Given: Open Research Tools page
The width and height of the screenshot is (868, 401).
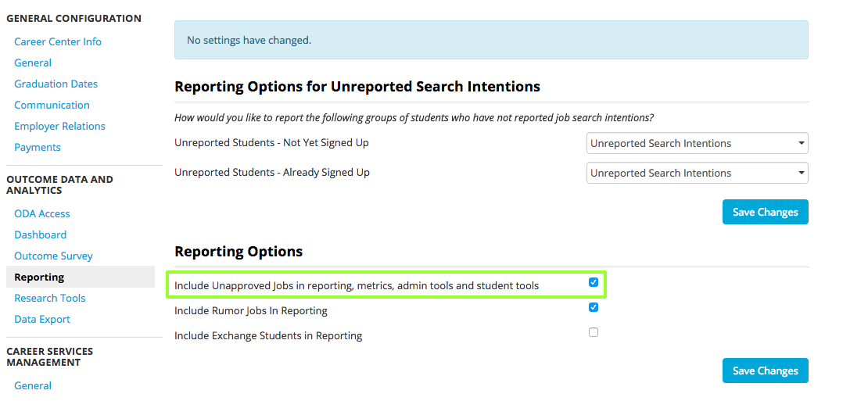Looking at the screenshot, I should [x=50, y=298].
